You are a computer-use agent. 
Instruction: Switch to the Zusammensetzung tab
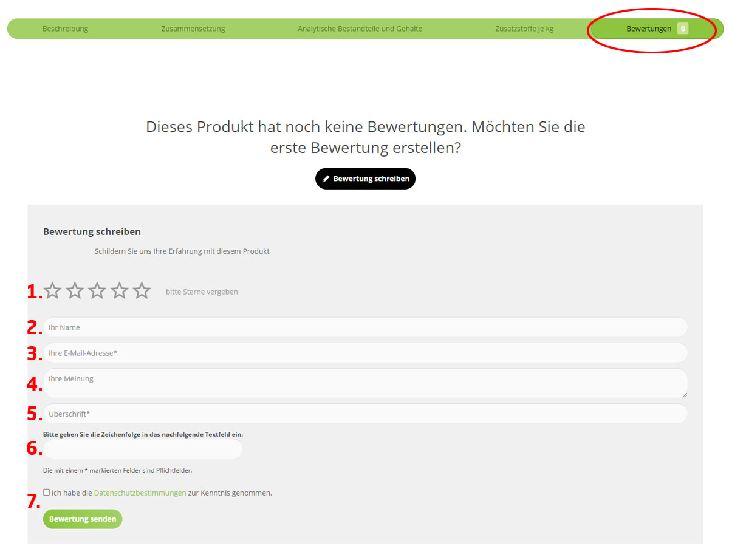point(193,29)
